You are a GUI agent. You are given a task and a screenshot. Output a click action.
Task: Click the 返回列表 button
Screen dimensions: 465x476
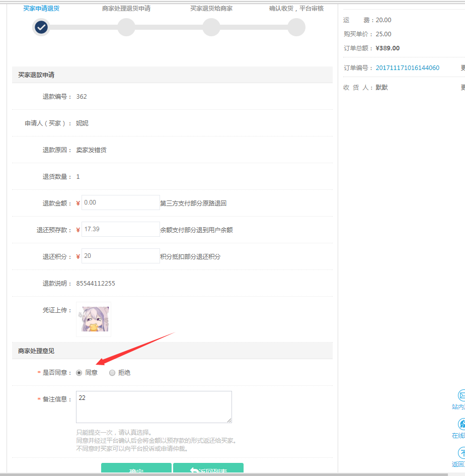(x=208, y=469)
